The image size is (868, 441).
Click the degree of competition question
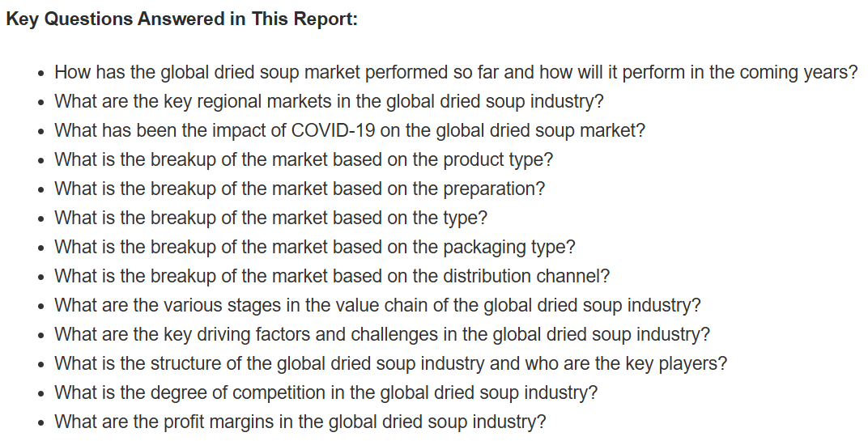coord(326,393)
